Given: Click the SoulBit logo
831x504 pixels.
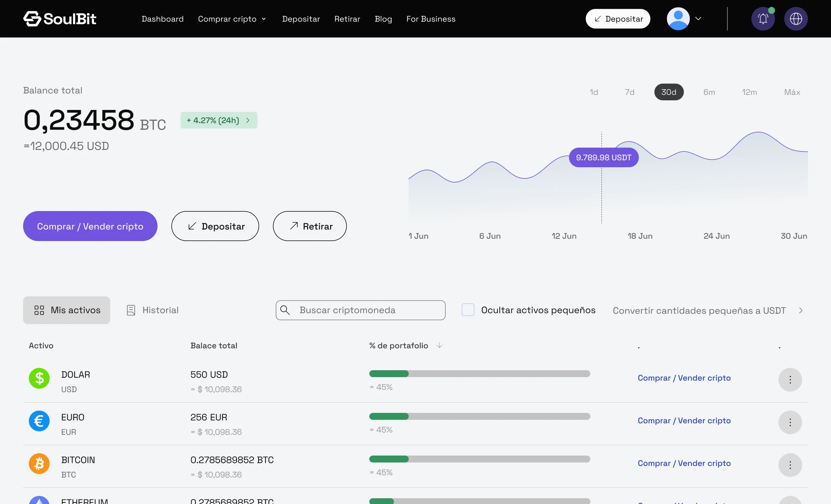Looking at the screenshot, I should tap(60, 18).
